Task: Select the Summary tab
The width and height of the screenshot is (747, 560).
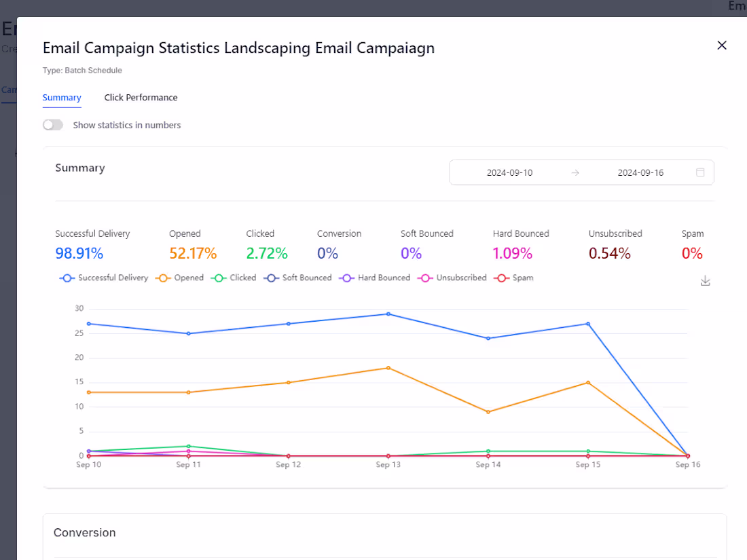Action: pos(62,98)
